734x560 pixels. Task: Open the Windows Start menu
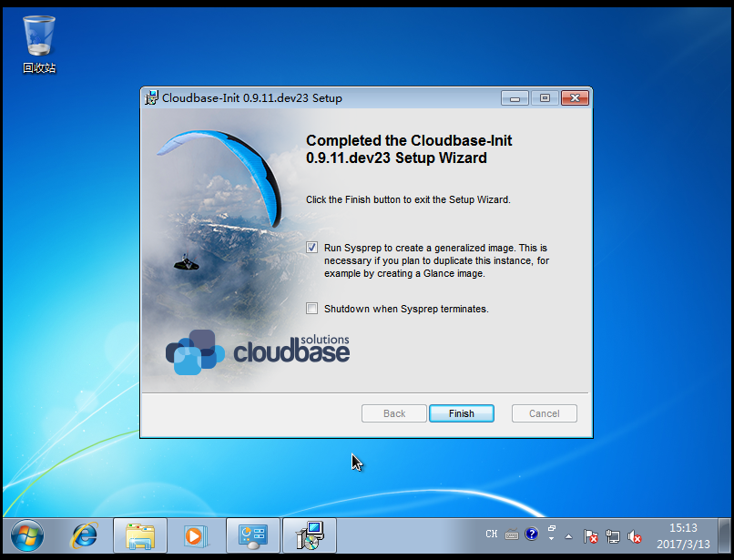click(x=27, y=535)
